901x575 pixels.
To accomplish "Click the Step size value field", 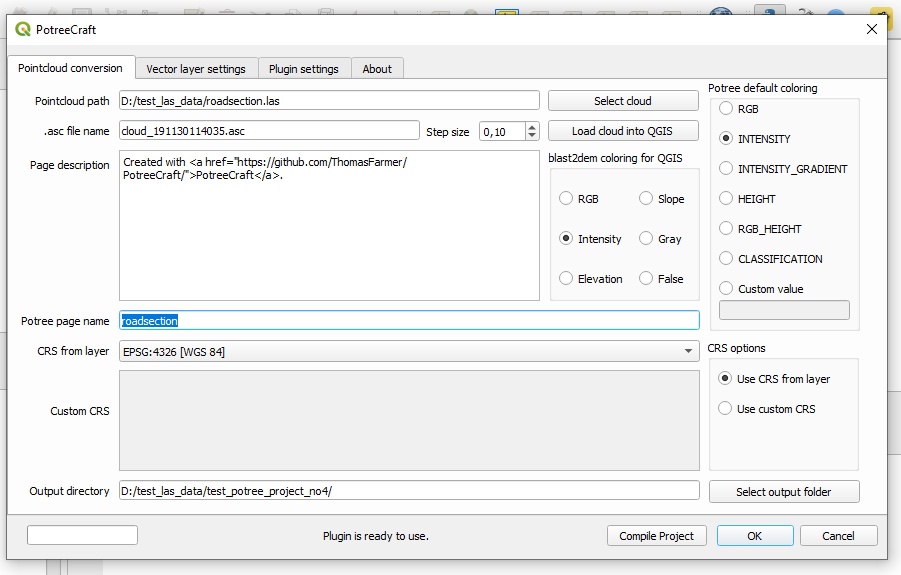I will pyautogui.click(x=502, y=132).
